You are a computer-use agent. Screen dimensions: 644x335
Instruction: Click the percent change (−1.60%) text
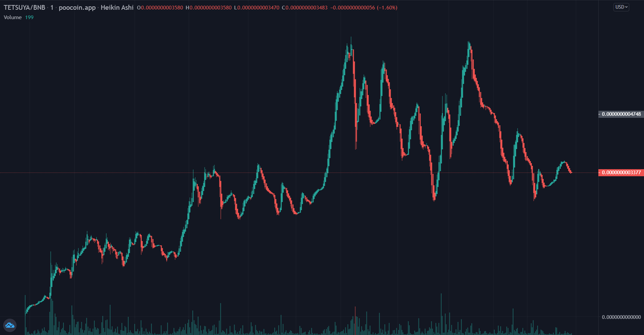(x=386, y=8)
